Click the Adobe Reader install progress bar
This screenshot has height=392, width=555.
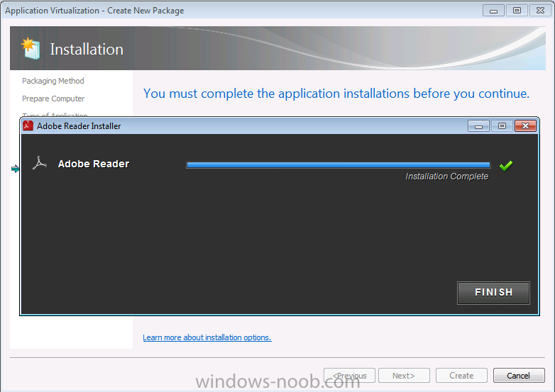(339, 164)
